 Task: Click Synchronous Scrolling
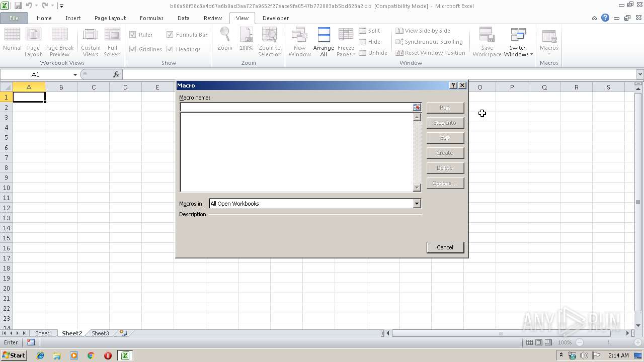429,42
